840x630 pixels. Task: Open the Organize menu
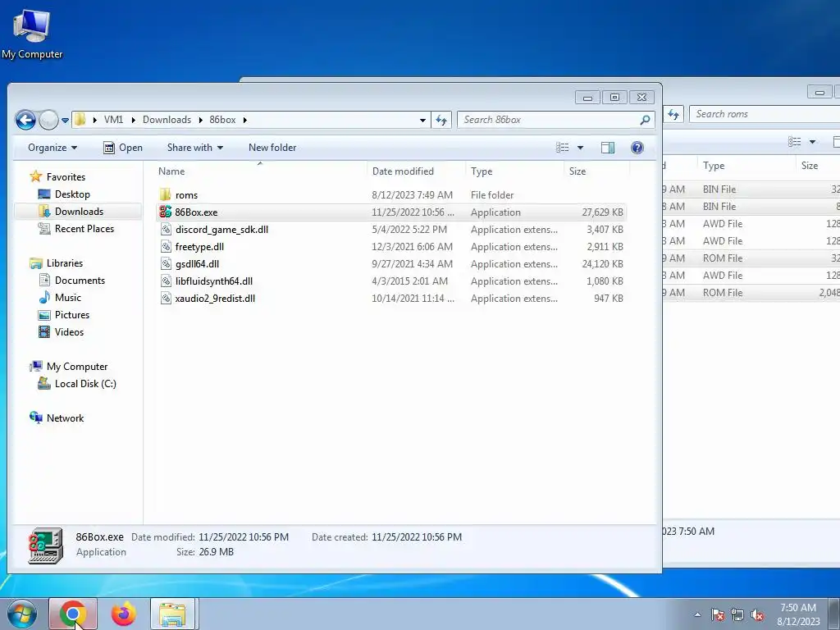tap(52, 148)
